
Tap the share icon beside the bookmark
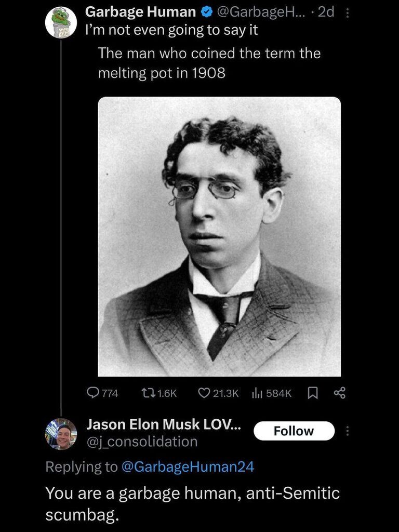tap(339, 393)
